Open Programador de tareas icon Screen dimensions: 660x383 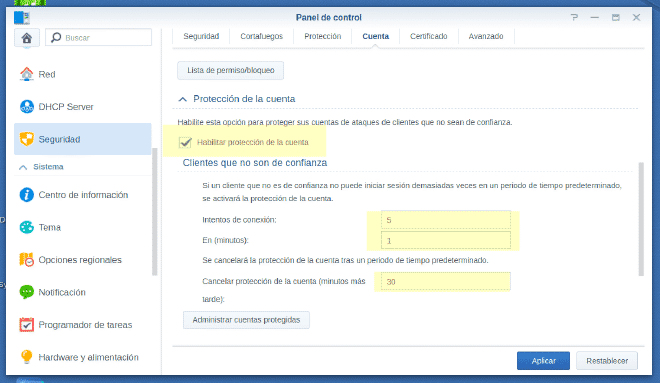[x=27, y=324]
